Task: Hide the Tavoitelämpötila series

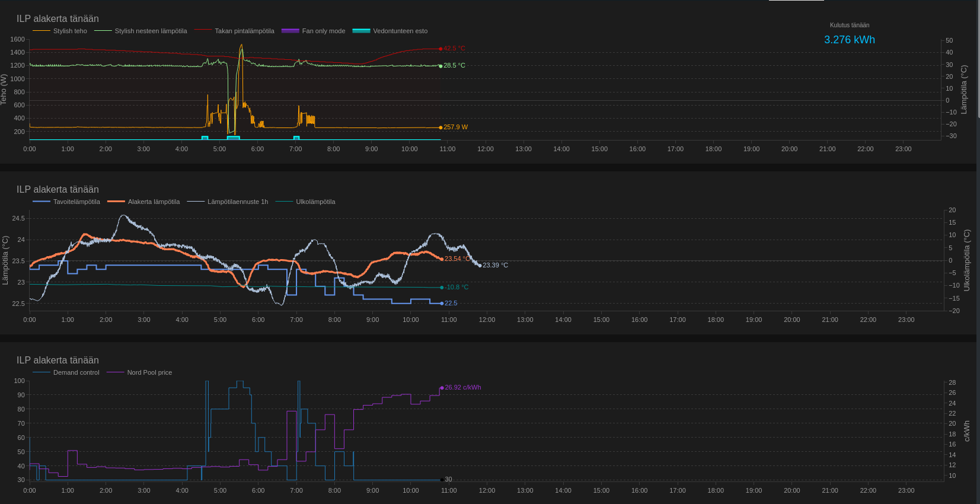Action: 76,202
